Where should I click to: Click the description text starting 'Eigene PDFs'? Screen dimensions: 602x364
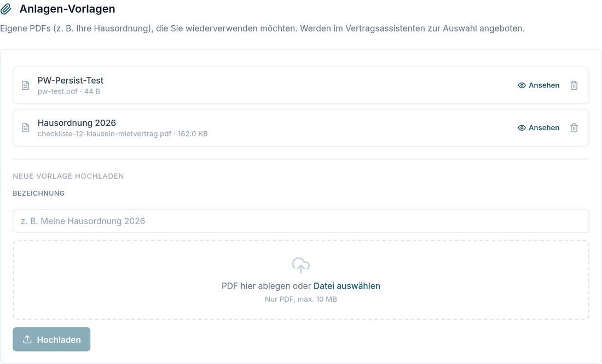tap(262, 29)
